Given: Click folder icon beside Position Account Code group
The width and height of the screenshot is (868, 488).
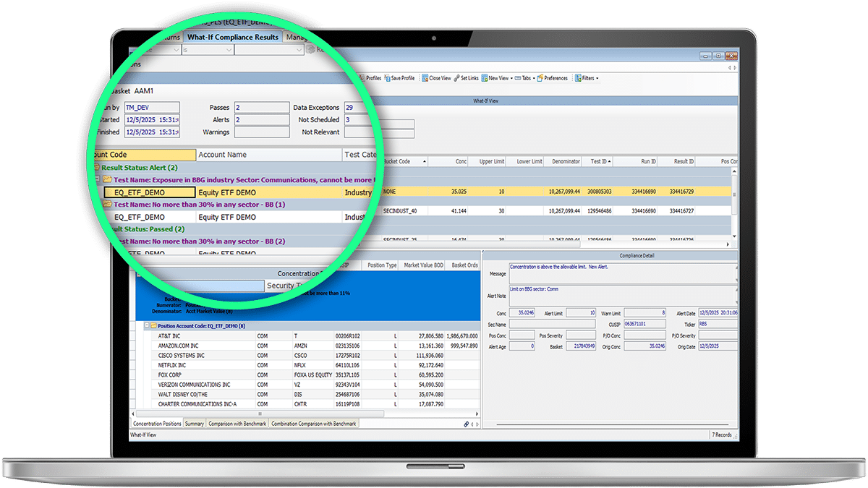Looking at the screenshot, I should [x=153, y=326].
